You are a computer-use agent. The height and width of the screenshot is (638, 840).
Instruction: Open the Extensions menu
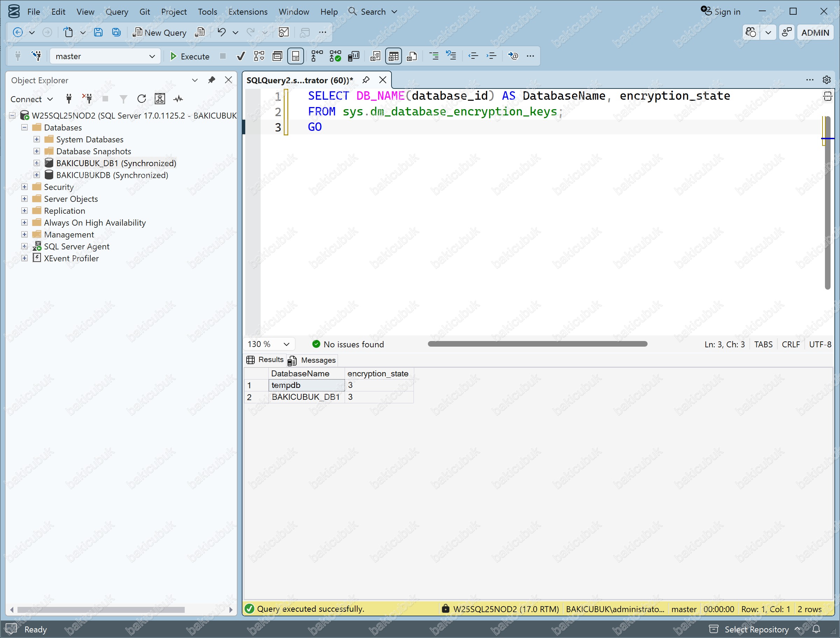tap(248, 12)
